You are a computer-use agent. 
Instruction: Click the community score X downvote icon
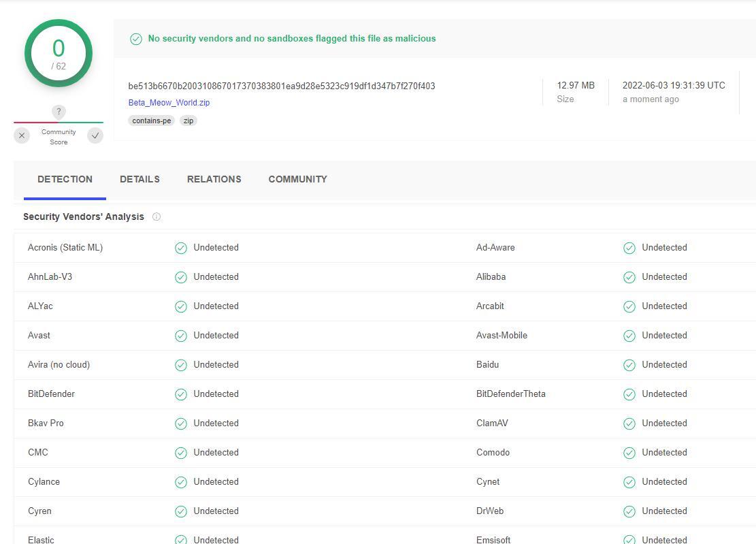point(22,135)
